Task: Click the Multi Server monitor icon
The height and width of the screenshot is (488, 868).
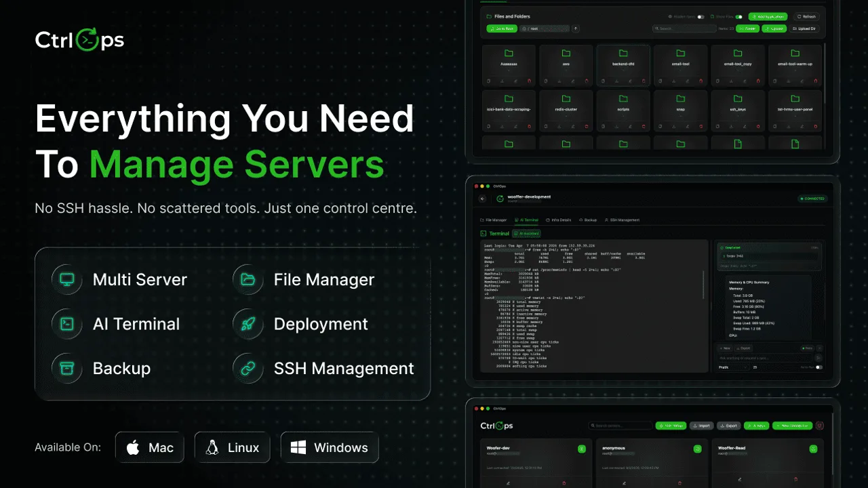Action: (x=66, y=279)
